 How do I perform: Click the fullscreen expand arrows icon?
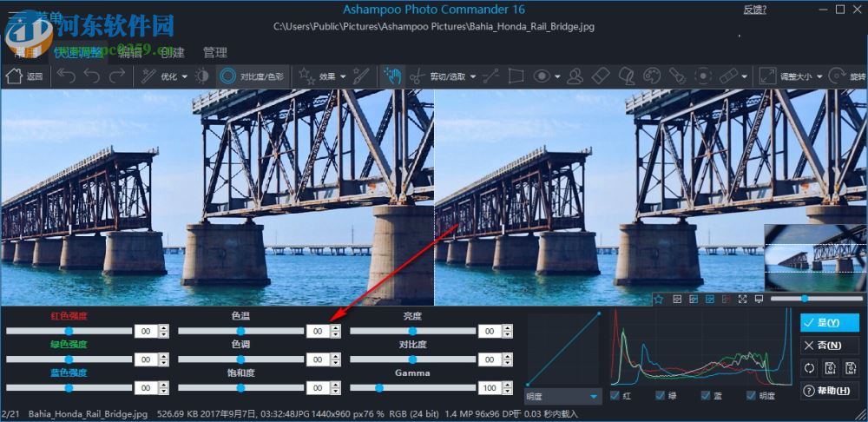point(743,299)
